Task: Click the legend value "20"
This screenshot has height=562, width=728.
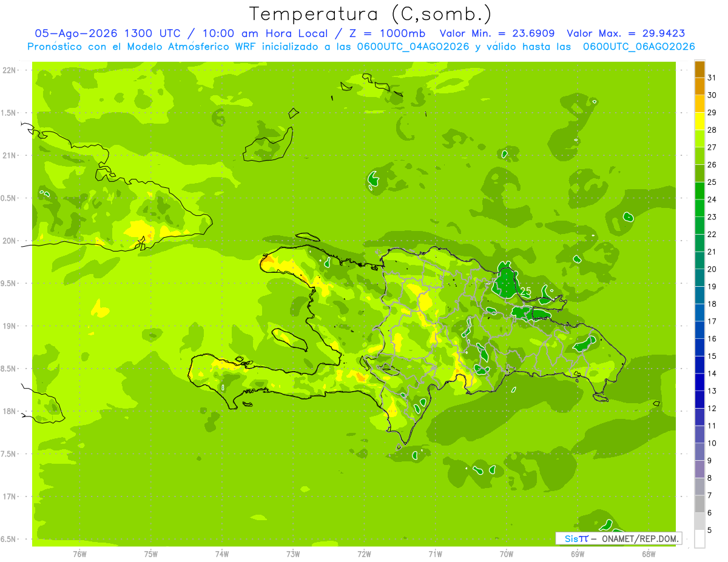Action: [712, 269]
